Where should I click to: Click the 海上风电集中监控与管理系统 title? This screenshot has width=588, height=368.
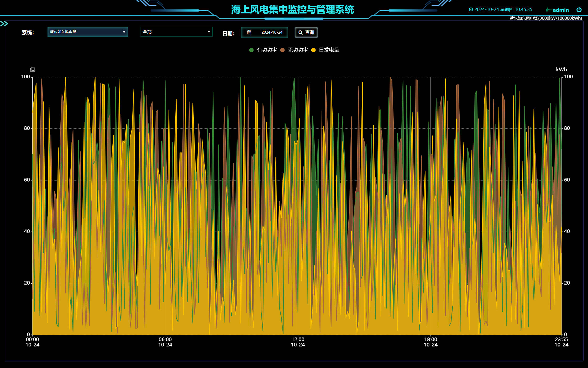[292, 9]
